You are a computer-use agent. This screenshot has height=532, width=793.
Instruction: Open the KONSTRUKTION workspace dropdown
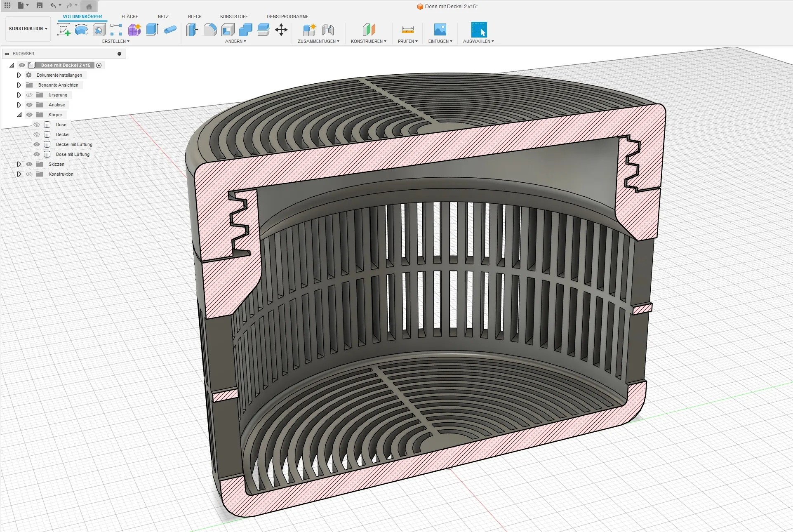[28, 28]
